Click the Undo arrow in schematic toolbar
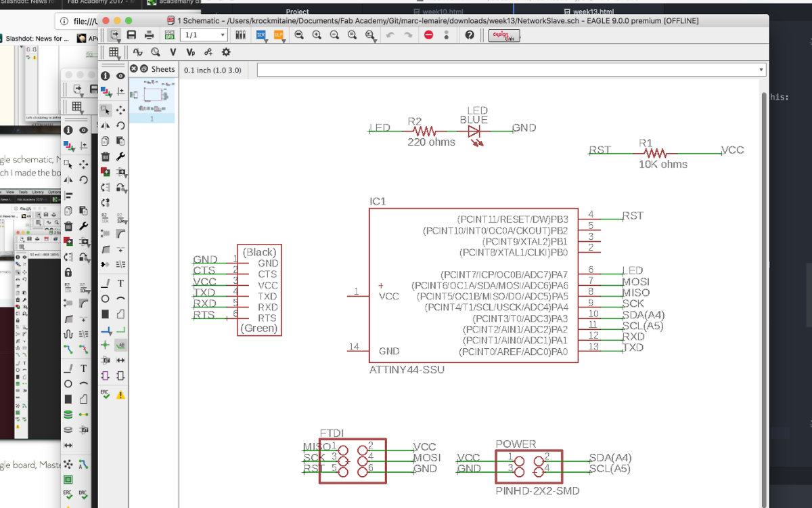This screenshot has height=508, width=812. point(390,35)
